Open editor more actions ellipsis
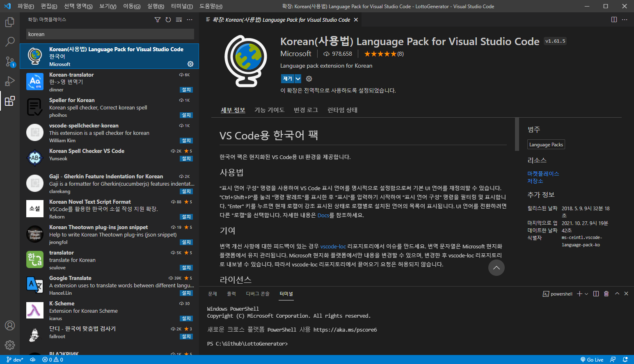 [x=625, y=20]
